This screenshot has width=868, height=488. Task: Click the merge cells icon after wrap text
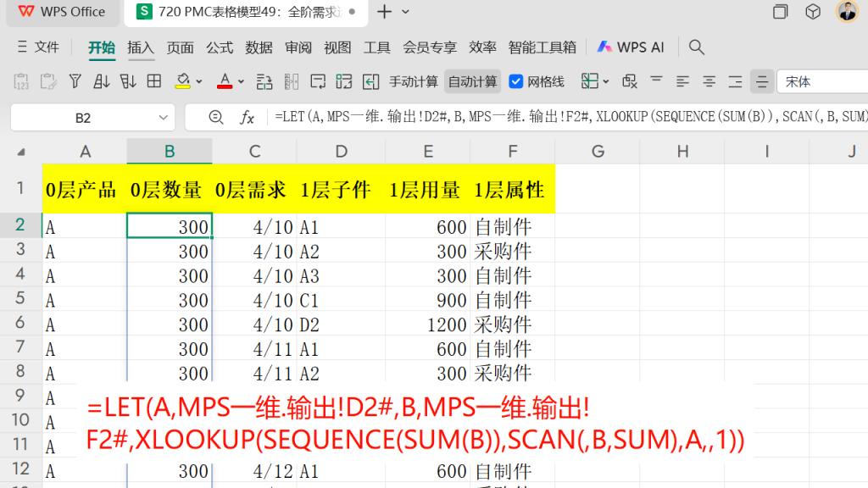[344, 82]
